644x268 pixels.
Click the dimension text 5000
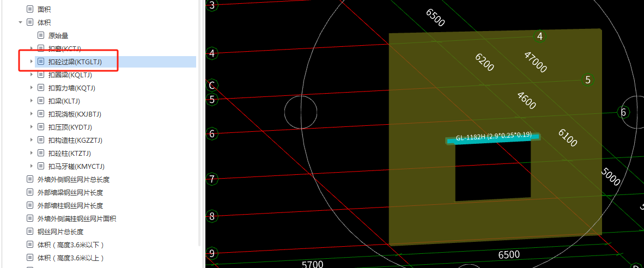(x=610, y=176)
